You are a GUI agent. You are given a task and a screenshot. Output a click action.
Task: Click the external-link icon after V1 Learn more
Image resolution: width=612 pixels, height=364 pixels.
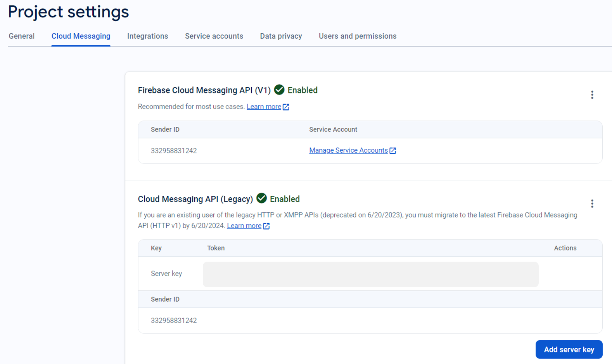point(286,107)
